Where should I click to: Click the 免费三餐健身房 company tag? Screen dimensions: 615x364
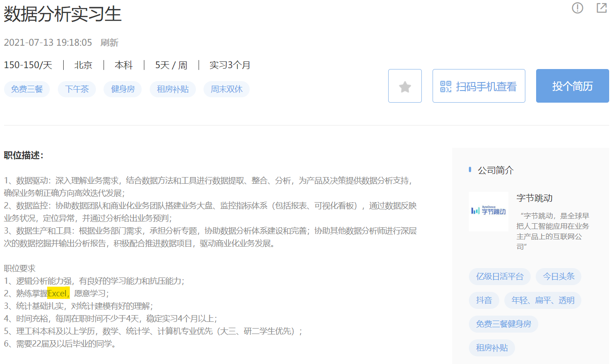[x=503, y=324]
